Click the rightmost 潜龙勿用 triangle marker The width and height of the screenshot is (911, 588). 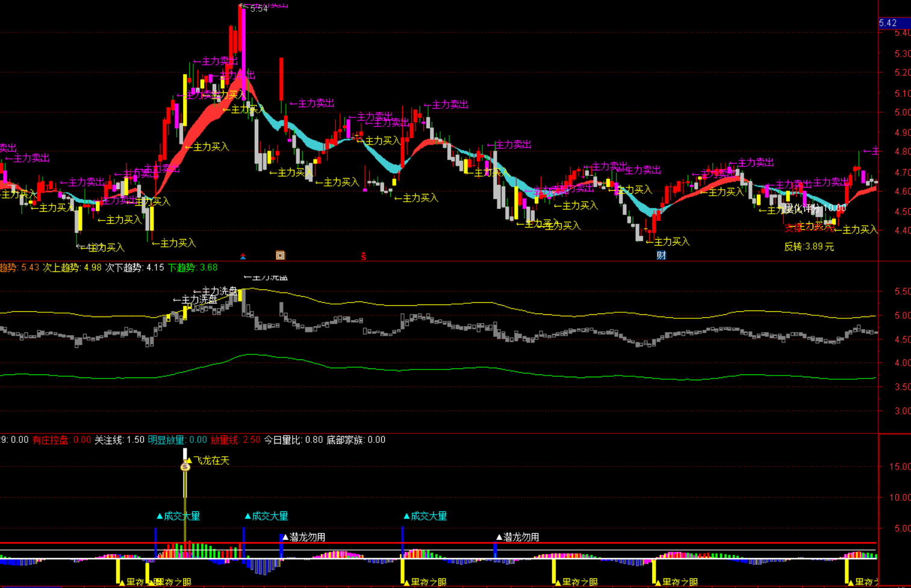coord(499,537)
